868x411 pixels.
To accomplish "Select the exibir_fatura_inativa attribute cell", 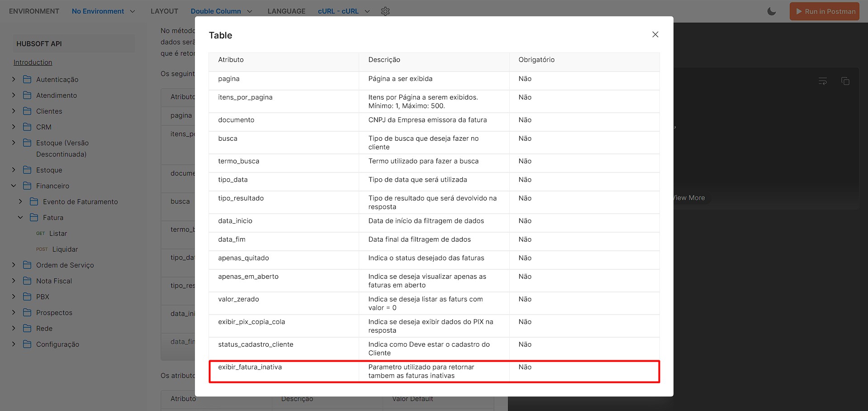I will point(284,372).
